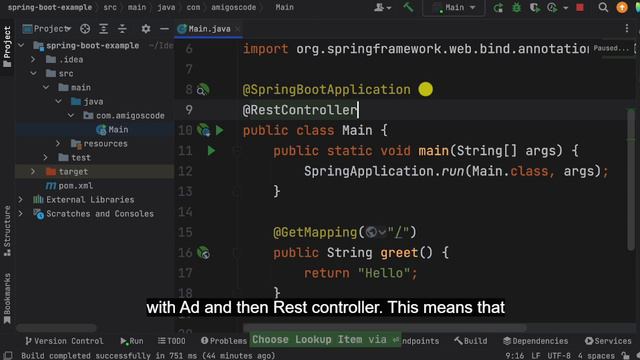Collapse the main folder
The width and height of the screenshot is (640, 360).
click(46, 87)
